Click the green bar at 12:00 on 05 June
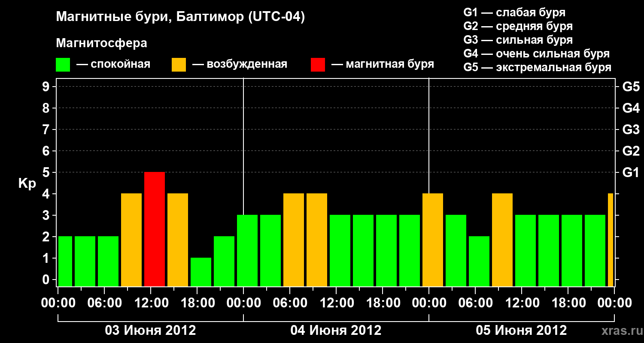644x343 pixels. (x=526, y=250)
